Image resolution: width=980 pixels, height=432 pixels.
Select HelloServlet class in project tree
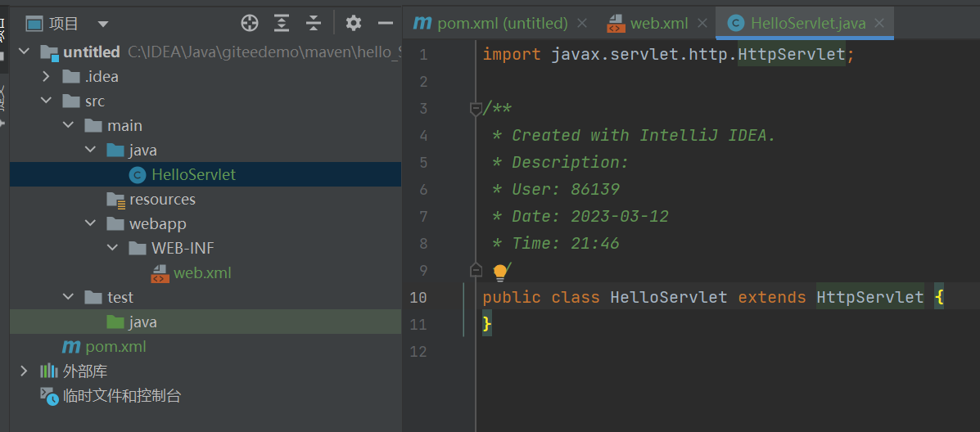click(205, 175)
